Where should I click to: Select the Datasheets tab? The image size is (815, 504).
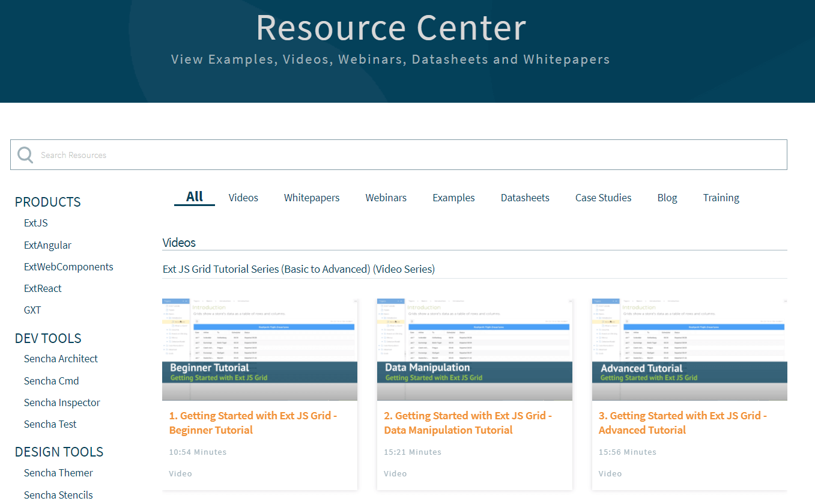point(525,198)
